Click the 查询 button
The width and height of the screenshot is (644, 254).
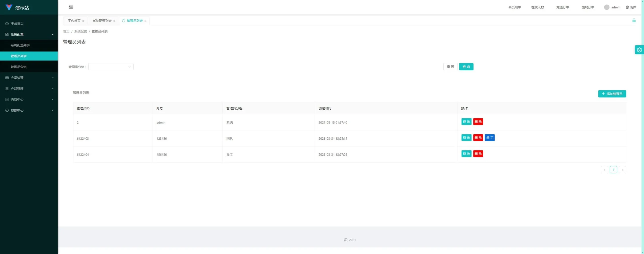[466, 67]
